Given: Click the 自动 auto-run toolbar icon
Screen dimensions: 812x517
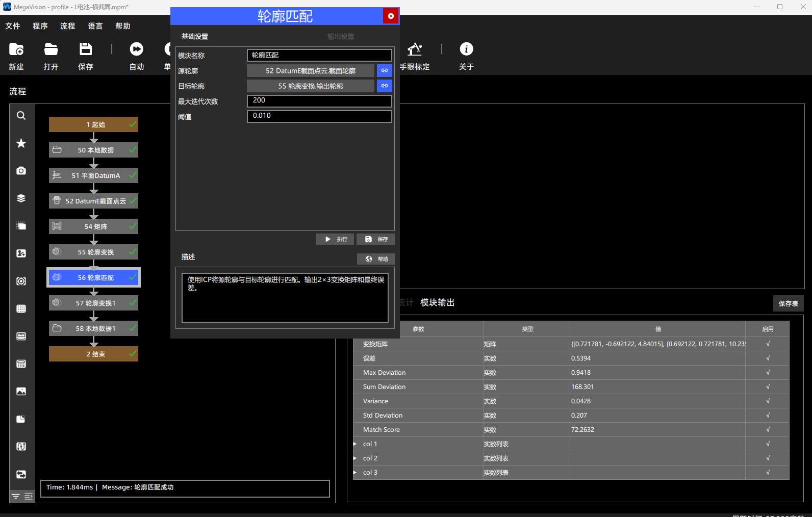Looking at the screenshot, I should tap(137, 56).
